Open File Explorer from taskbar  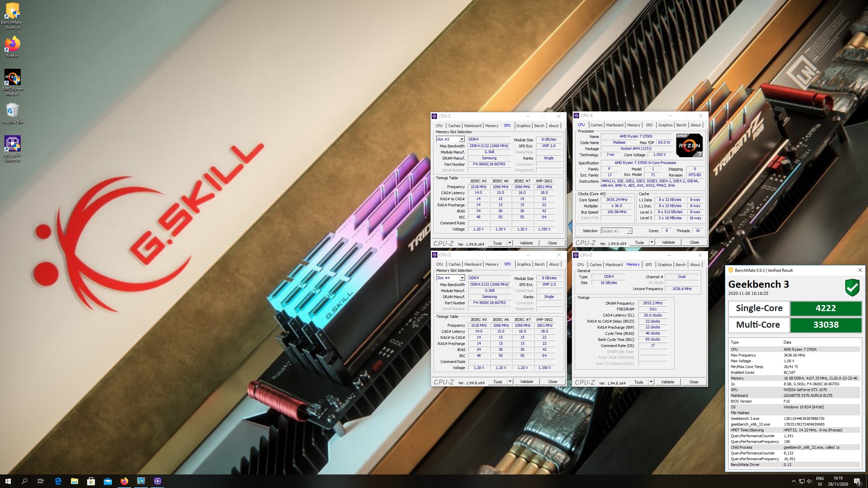click(x=74, y=481)
